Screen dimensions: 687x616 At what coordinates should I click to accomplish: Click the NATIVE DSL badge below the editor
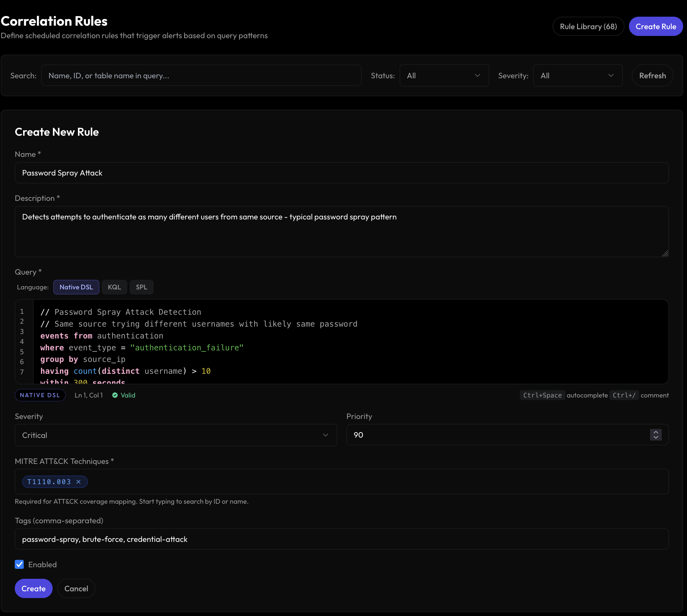(x=40, y=395)
